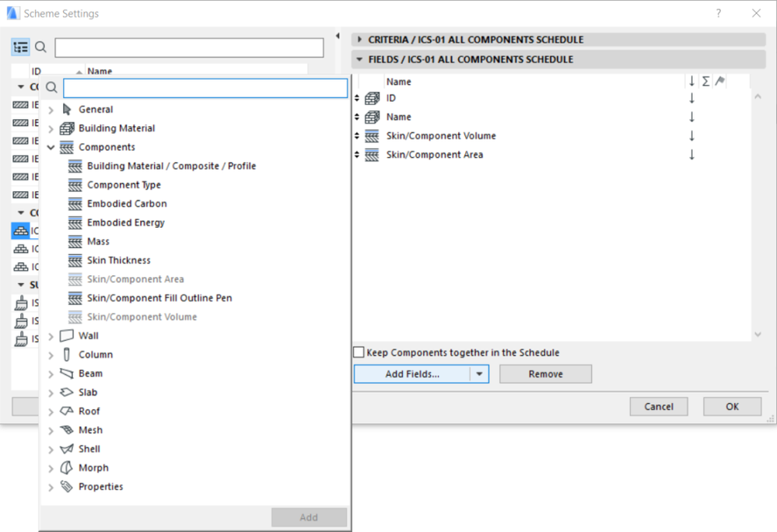Select Building Material / Composite / Profile field
Viewport: 777px width, 532px height.
[x=171, y=166]
